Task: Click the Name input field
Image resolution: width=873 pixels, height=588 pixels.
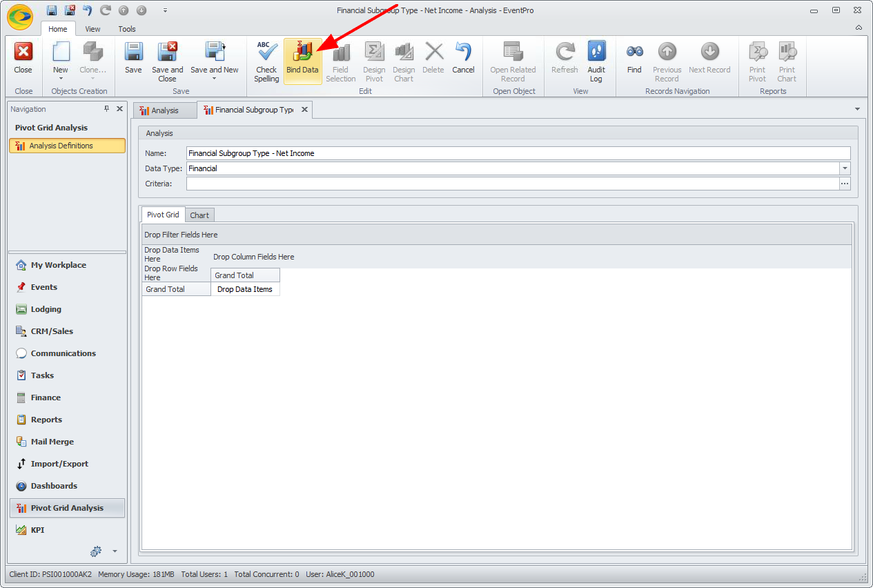Action: click(x=518, y=153)
